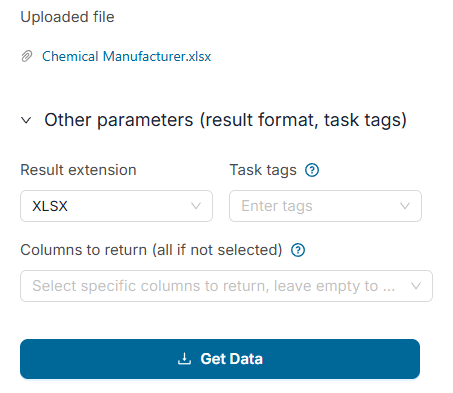Click the Task tags label text
Screen dimensions: 453x393
[x=263, y=170]
